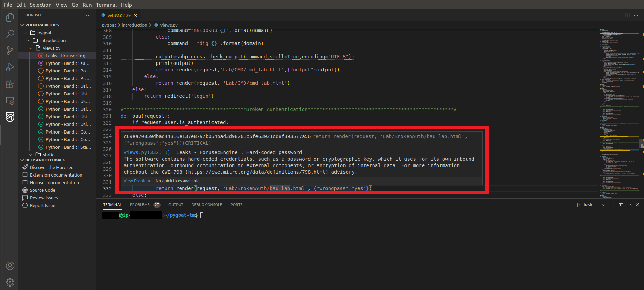Split the terminal panel
The height and width of the screenshot is (290, 644).
pos(612,205)
